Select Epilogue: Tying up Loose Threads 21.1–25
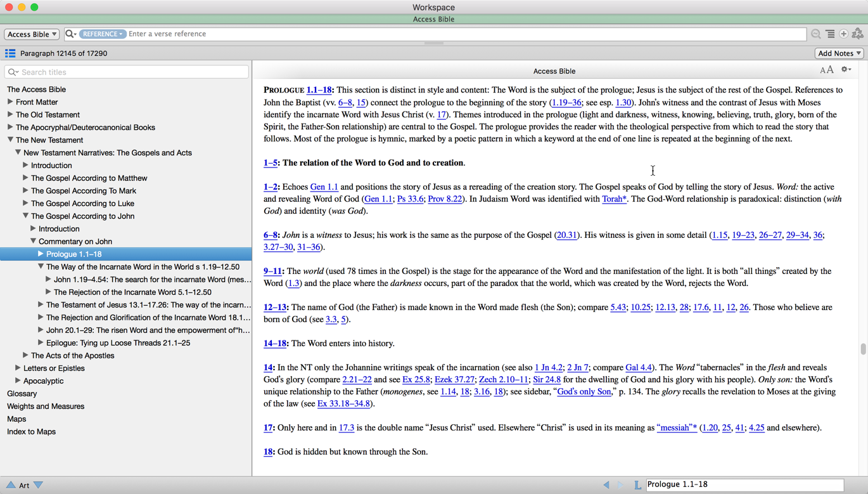This screenshot has width=868, height=494. coord(118,343)
